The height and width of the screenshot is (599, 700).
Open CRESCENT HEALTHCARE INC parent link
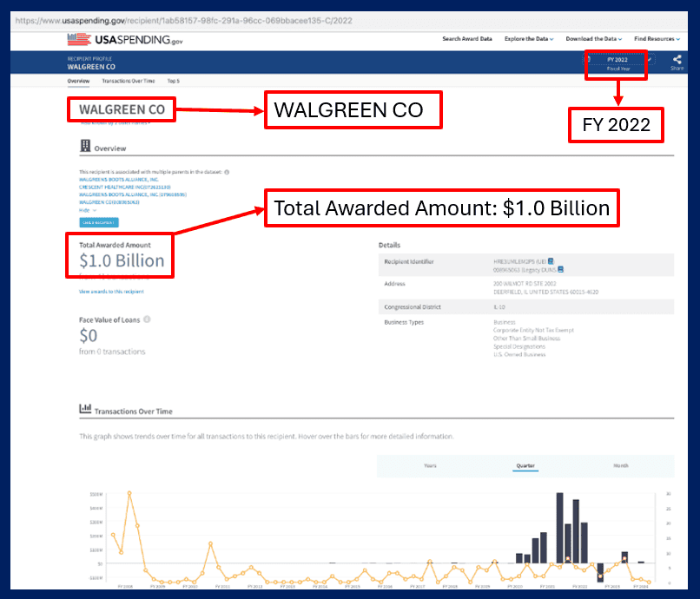tap(124, 187)
